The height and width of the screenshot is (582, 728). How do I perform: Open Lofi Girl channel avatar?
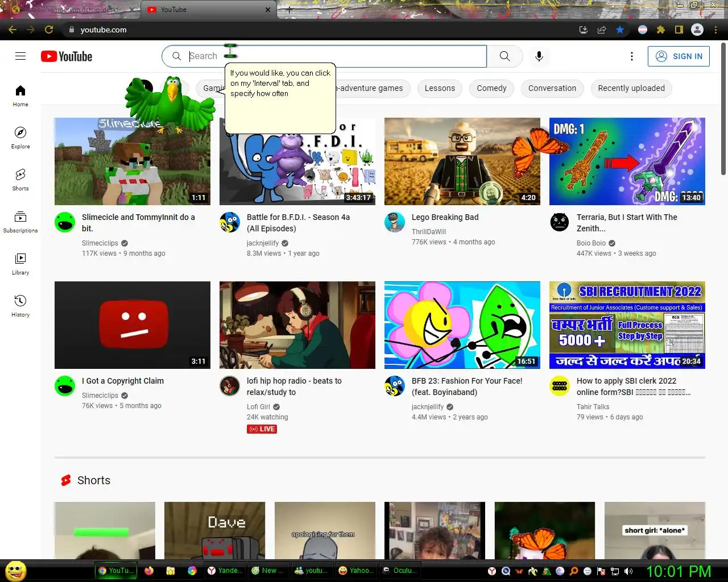(x=230, y=386)
